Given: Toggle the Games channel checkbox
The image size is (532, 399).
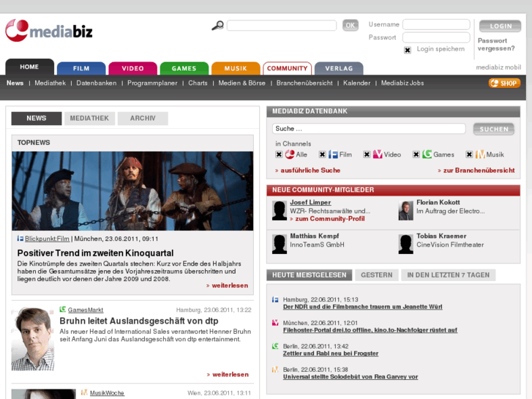Looking at the screenshot, I should point(416,154).
